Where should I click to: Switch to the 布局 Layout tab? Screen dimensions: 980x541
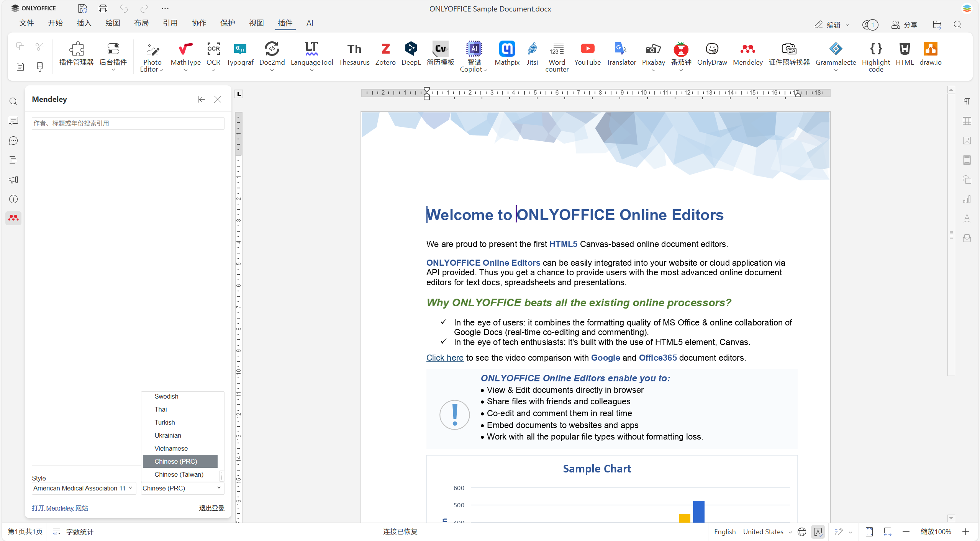tap(141, 23)
